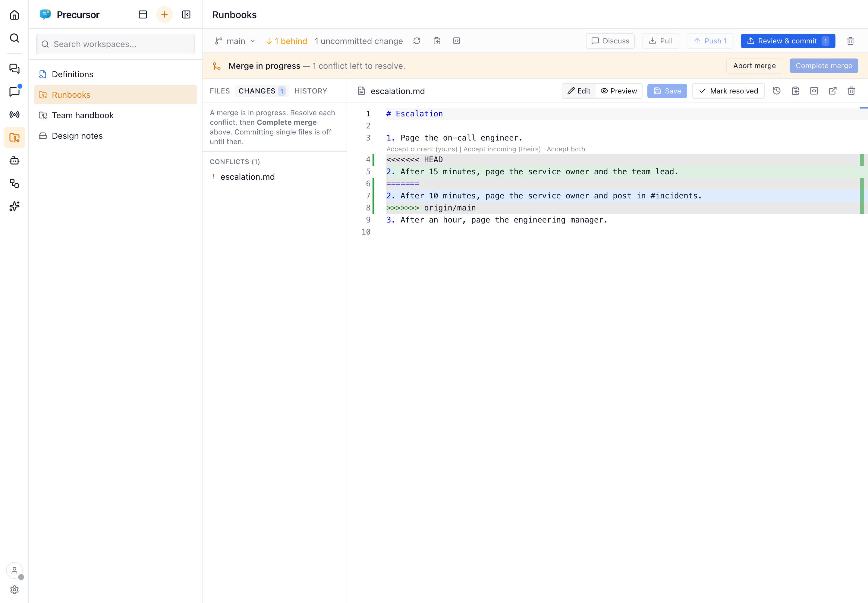Open the workflow nodes icon in left rail
868x603 pixels.
(x=14, y=184)
